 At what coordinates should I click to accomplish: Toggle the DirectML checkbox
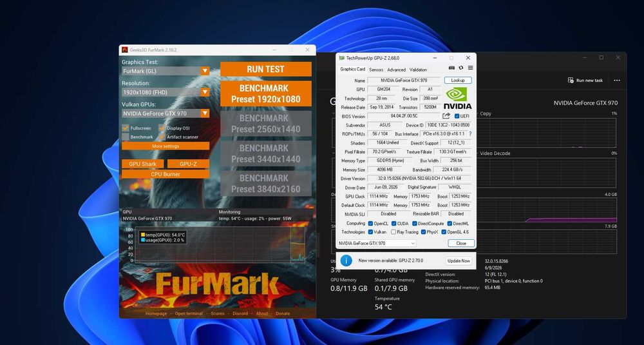click(x=450, y=224)
